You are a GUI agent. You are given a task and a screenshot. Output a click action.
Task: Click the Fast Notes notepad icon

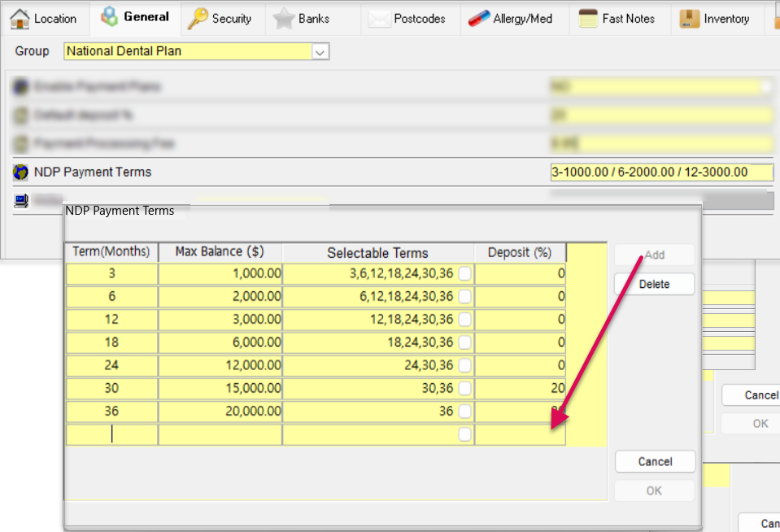click(x=588, y=19)
